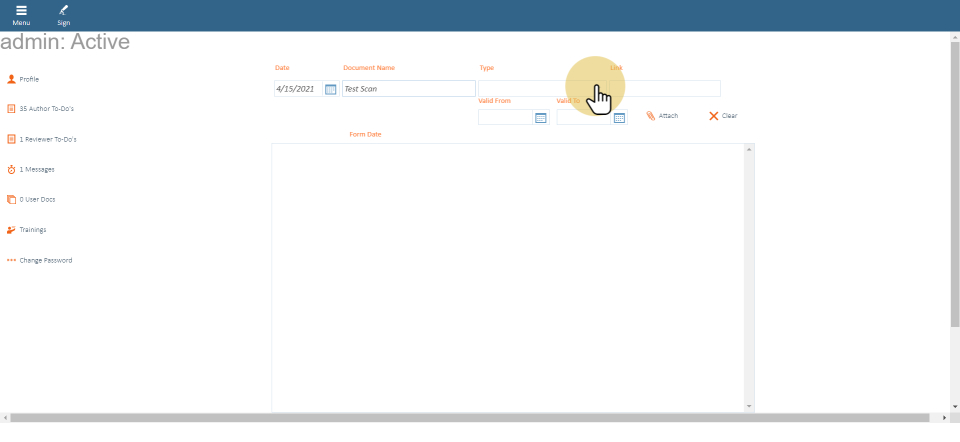
Task: Open calendar picker next to Date field
Action: coord(331,89)
